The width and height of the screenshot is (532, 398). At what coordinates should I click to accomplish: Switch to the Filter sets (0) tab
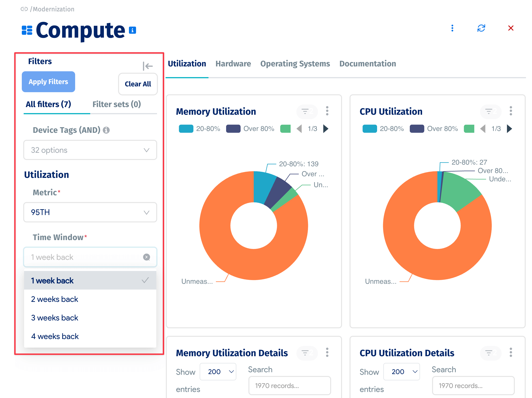tap(117, 104)
